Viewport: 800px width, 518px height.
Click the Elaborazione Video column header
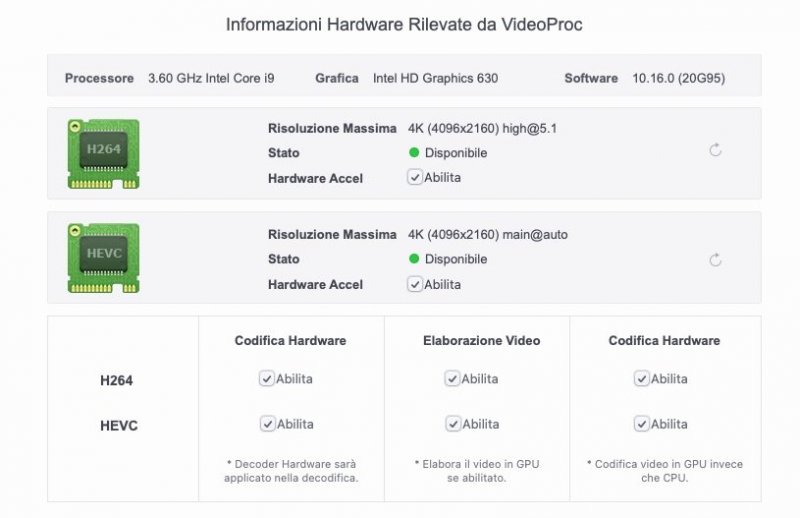(x=481, y=341)
